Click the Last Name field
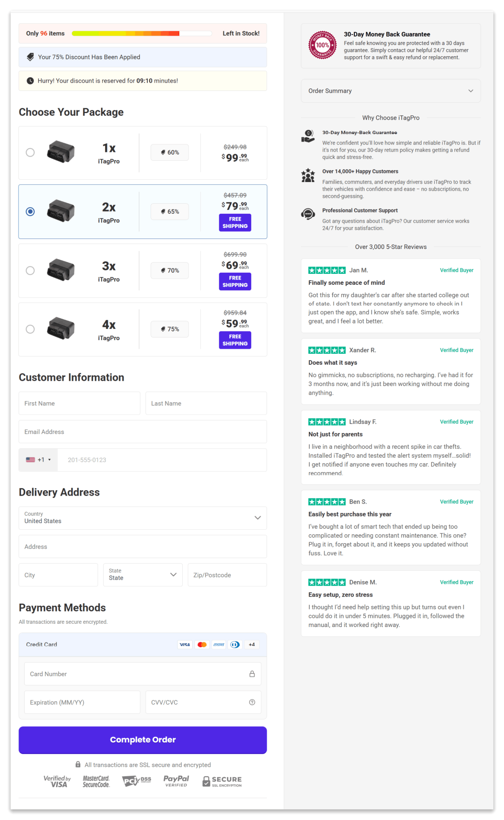 [x=206, y=403]
